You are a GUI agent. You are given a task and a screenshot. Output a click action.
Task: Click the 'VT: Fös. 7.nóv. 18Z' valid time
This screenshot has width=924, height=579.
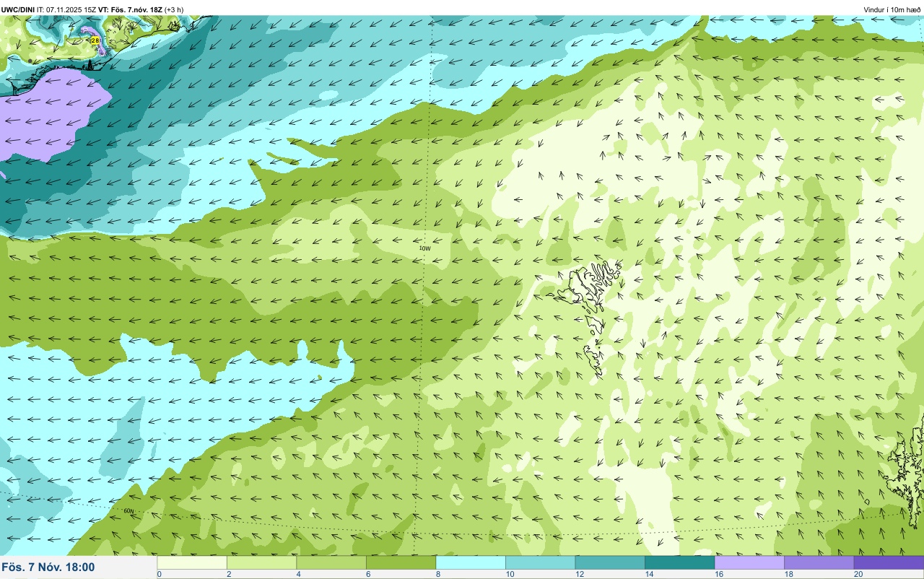click(130, 9)
